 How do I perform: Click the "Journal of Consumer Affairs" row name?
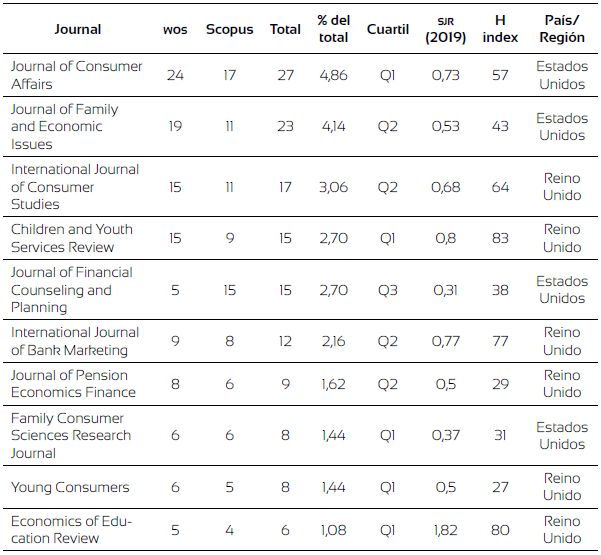[x=76, y=75]
